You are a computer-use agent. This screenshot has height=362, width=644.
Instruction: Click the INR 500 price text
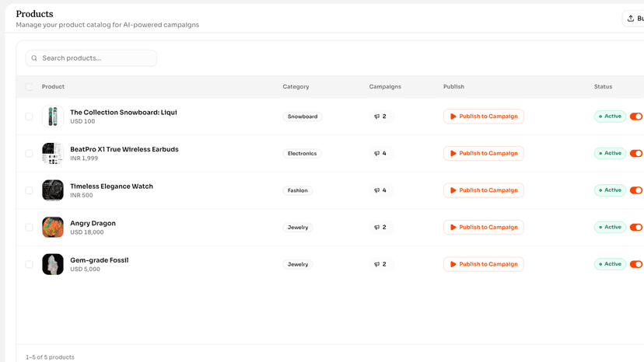(82, 195)
